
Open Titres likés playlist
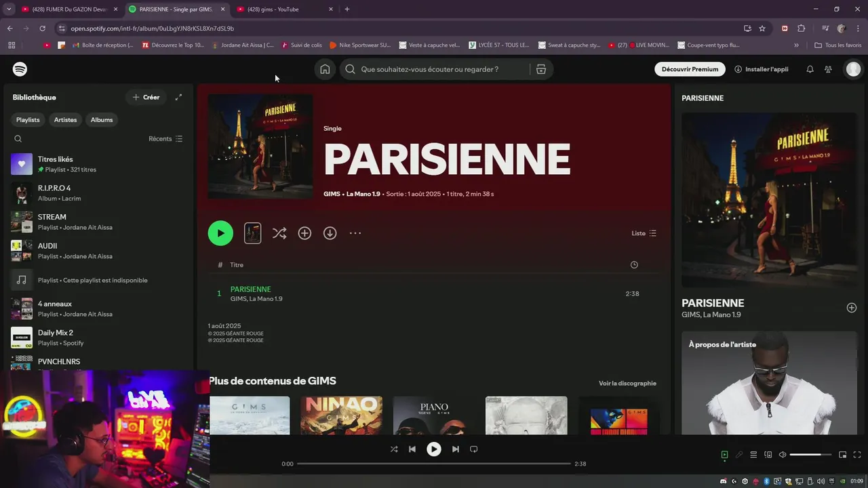[97, 164]
